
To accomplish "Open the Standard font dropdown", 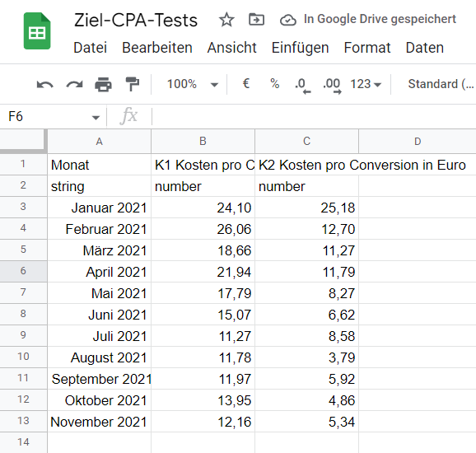I will coord(441,84).
